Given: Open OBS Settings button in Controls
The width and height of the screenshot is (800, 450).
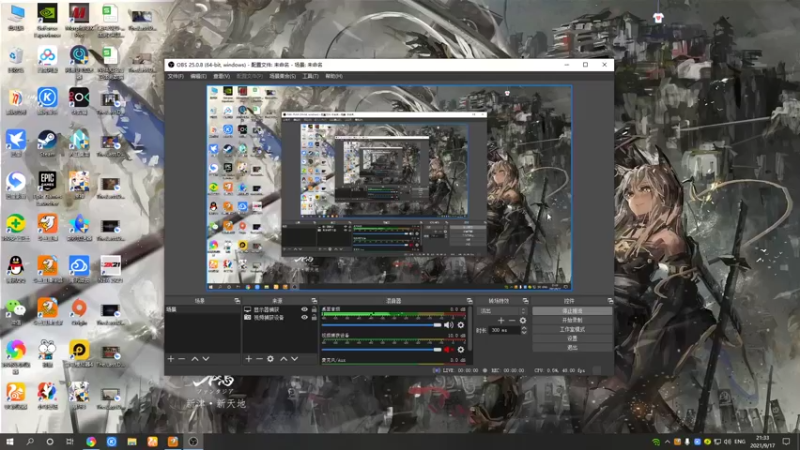Looking at the screenshot, I should pos(572,338).
